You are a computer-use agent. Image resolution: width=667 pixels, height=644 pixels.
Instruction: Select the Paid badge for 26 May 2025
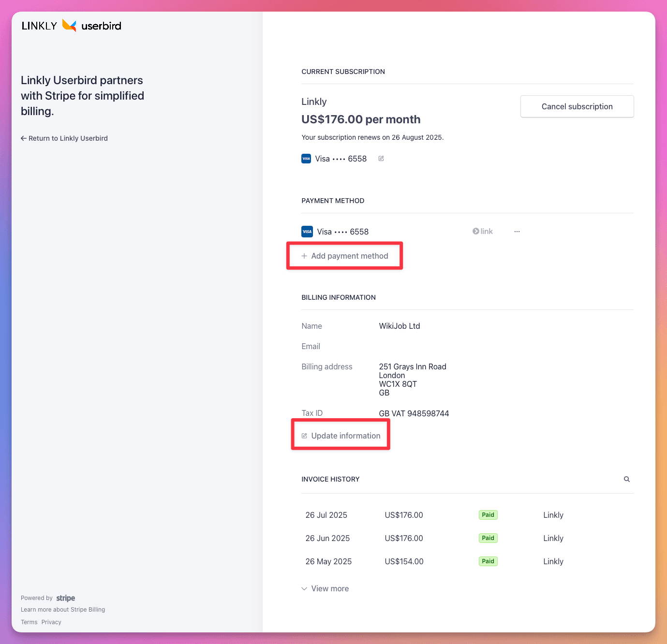pyautogui.click(x=488, y=561)
